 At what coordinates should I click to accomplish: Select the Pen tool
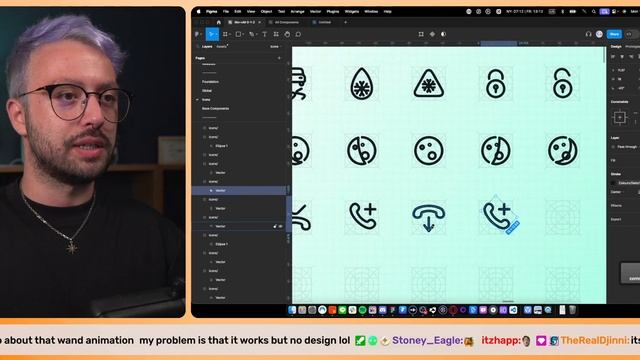click(251, 34)
